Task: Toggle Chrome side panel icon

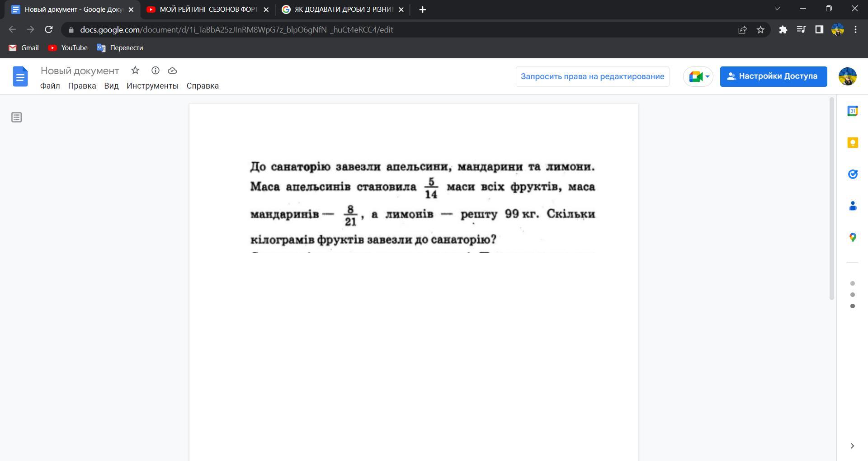Action: tap(819, 30)
